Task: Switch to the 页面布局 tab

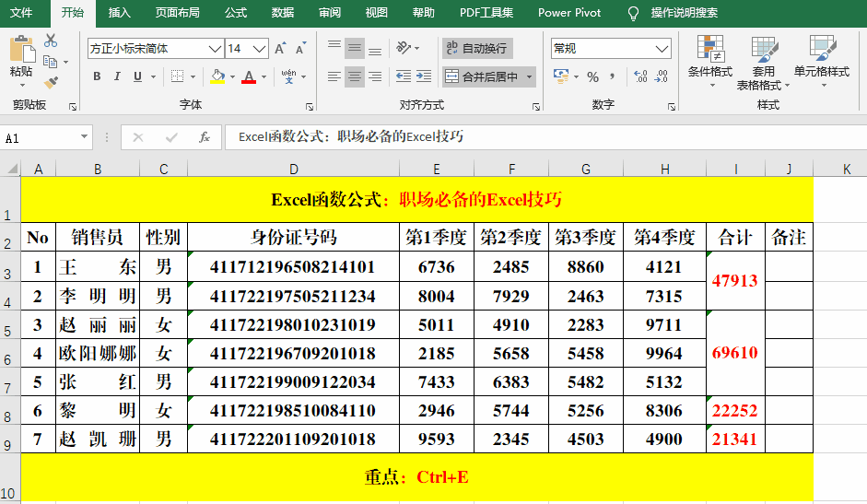Action: pos(177,13)
